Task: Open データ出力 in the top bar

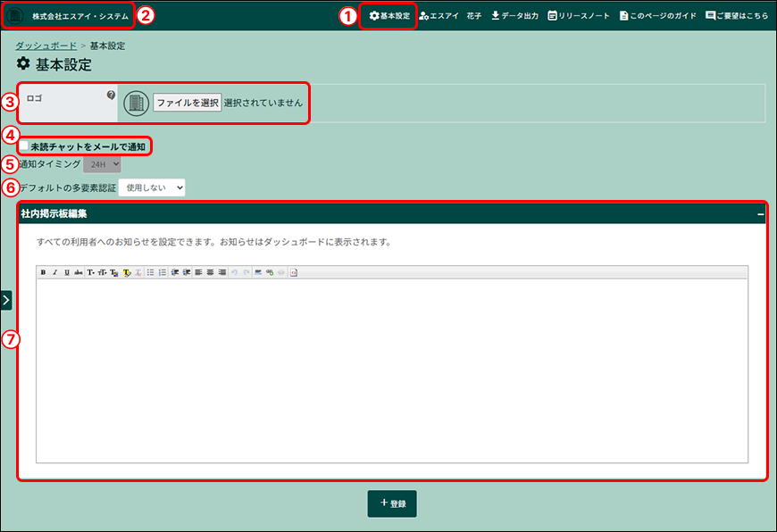Action: [514, 16]
